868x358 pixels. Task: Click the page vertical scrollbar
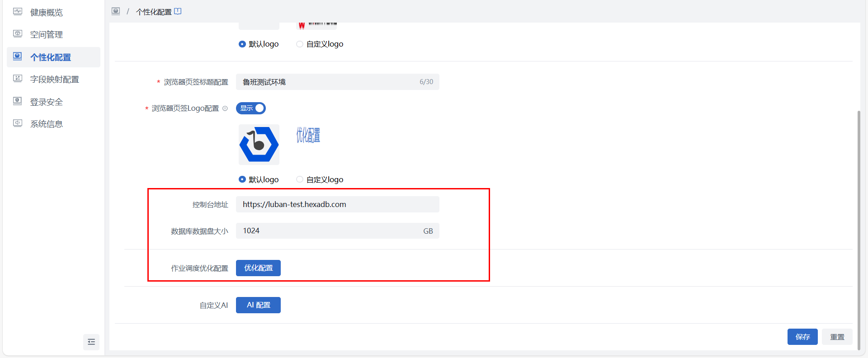pos(859,230)
